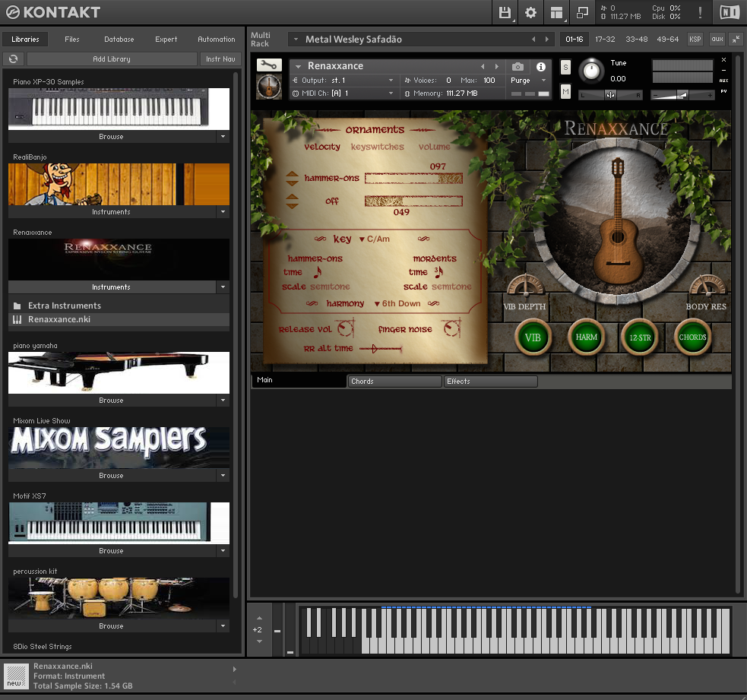
Task: Click the finger noise knob
Action: 451,328
